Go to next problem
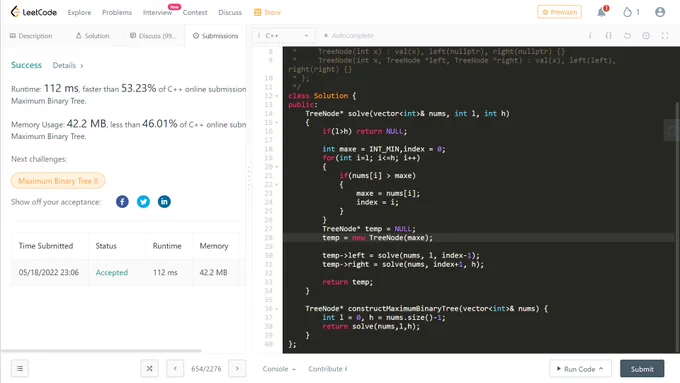 pyautogui.click(x=237, y=369)
